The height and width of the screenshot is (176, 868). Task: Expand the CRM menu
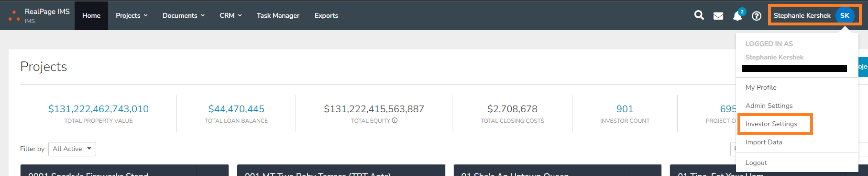click(231, 15)
